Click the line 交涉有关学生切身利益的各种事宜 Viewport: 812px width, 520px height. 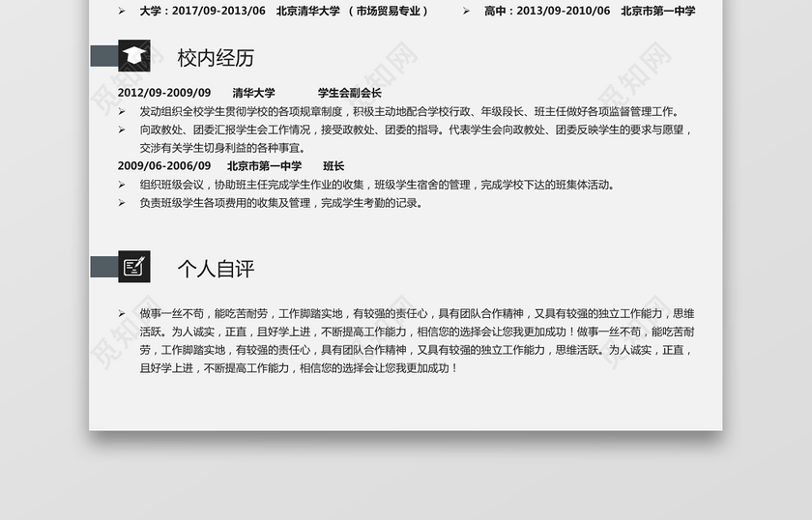[x=222, y=148]
